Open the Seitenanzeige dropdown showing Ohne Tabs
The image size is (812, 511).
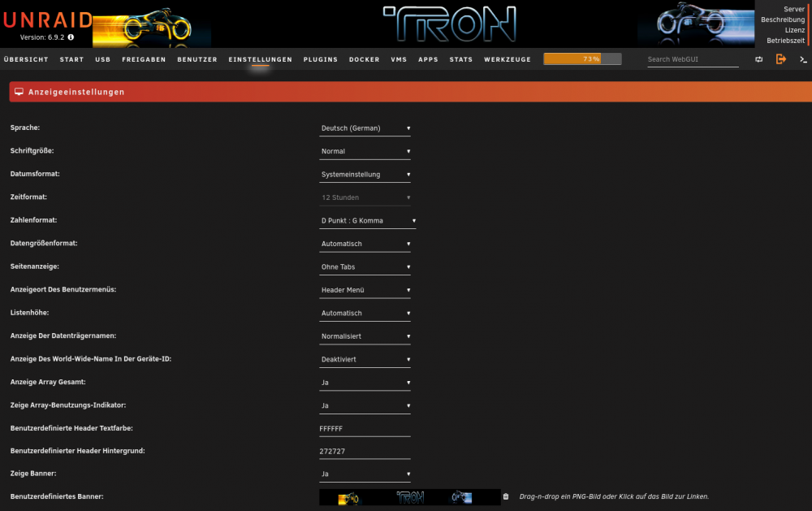(365, 267)
